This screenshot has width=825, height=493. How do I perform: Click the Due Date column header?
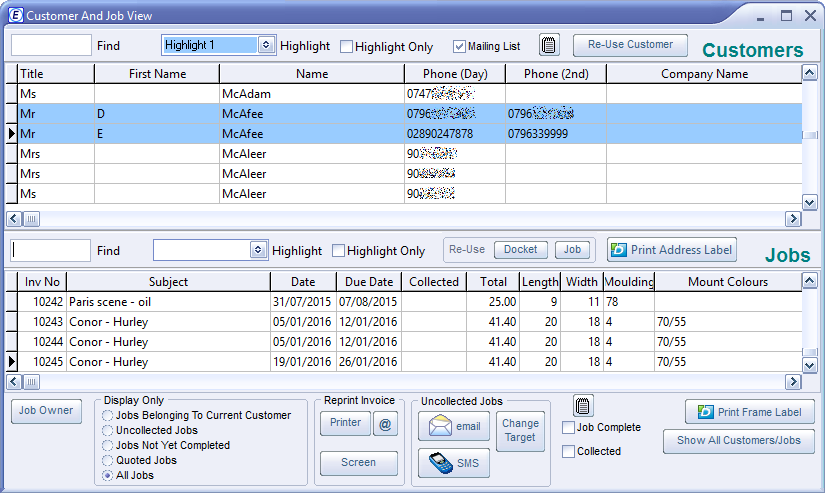click(369, 282)
